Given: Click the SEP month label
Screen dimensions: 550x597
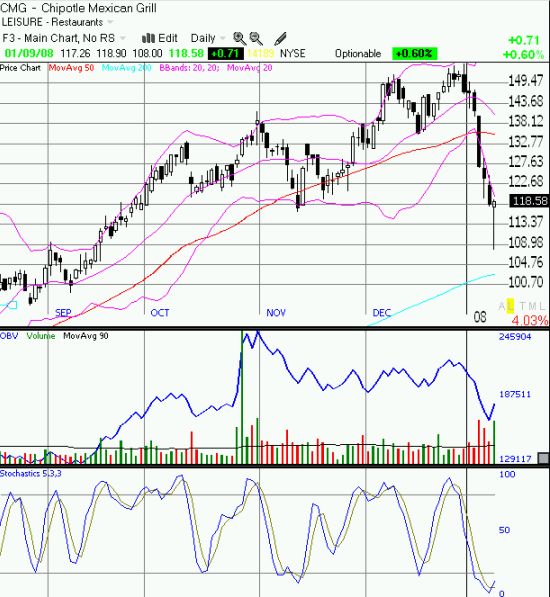Looking at the screenshot, I should pyautogui.click(x=63, y=313).
